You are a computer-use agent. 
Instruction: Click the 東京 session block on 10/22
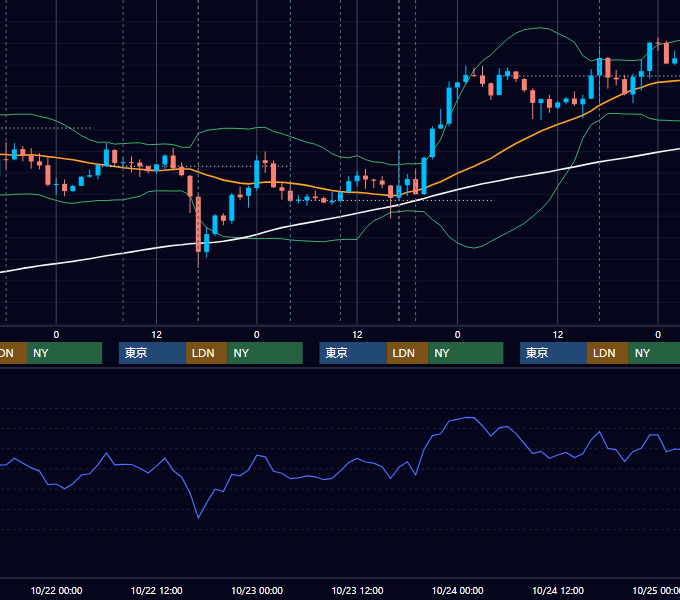tap(152, 353)
